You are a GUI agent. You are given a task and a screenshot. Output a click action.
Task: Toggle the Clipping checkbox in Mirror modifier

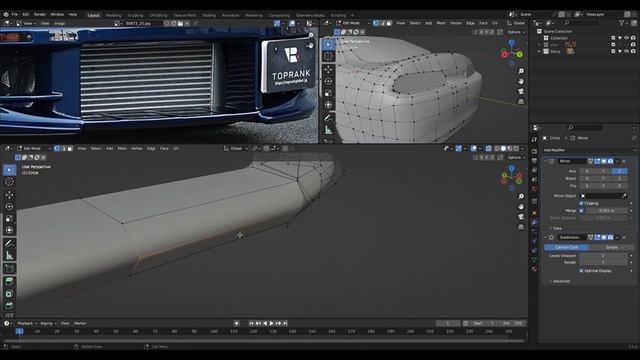click(x=581, y=203)
